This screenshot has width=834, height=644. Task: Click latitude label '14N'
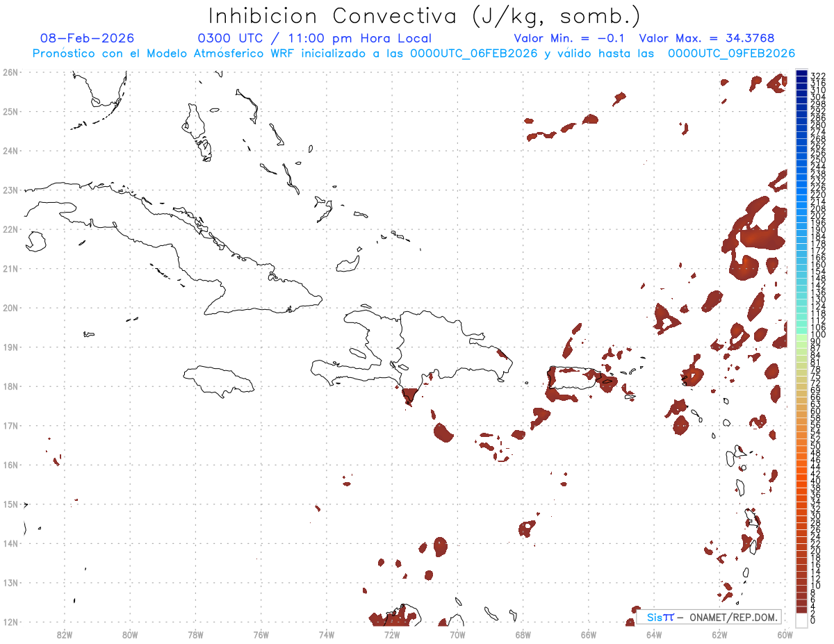(x=10, y=543)
